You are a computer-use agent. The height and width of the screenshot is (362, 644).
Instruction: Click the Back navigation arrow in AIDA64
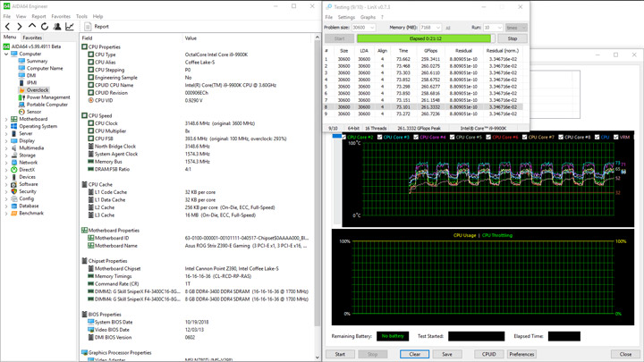7,27
